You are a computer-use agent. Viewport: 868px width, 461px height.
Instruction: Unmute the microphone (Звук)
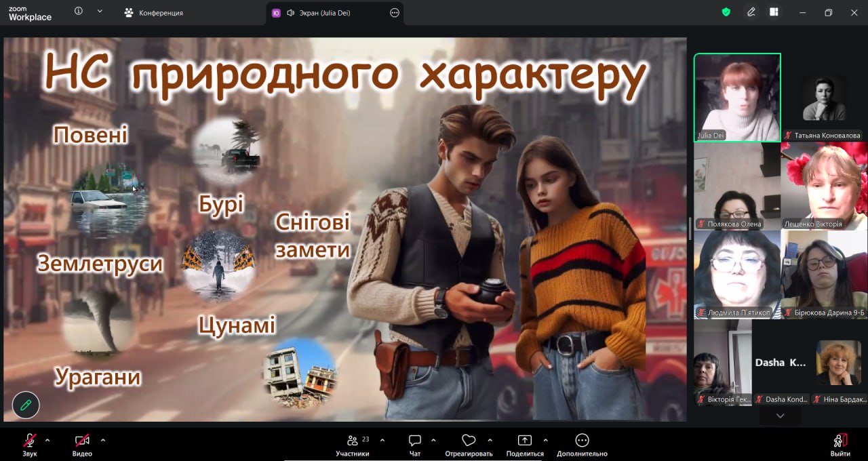[x=29, y=441]
